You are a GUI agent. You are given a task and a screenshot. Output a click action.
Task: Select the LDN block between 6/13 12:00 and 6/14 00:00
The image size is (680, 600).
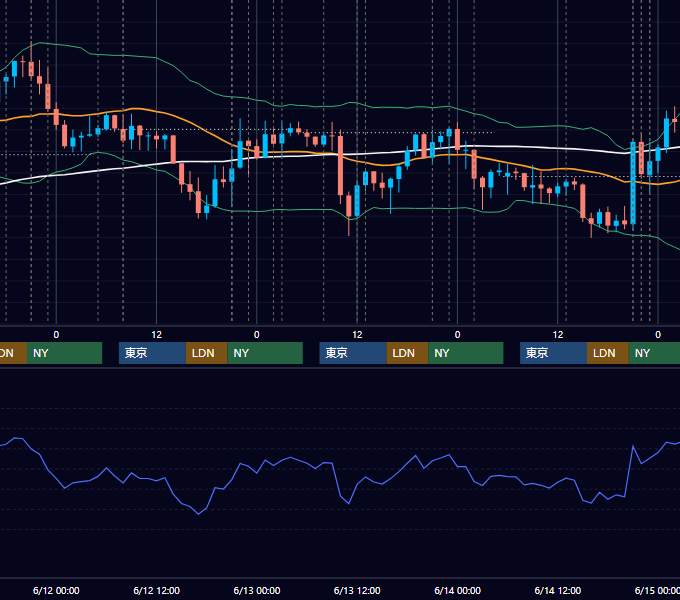(x=407, y=353)
